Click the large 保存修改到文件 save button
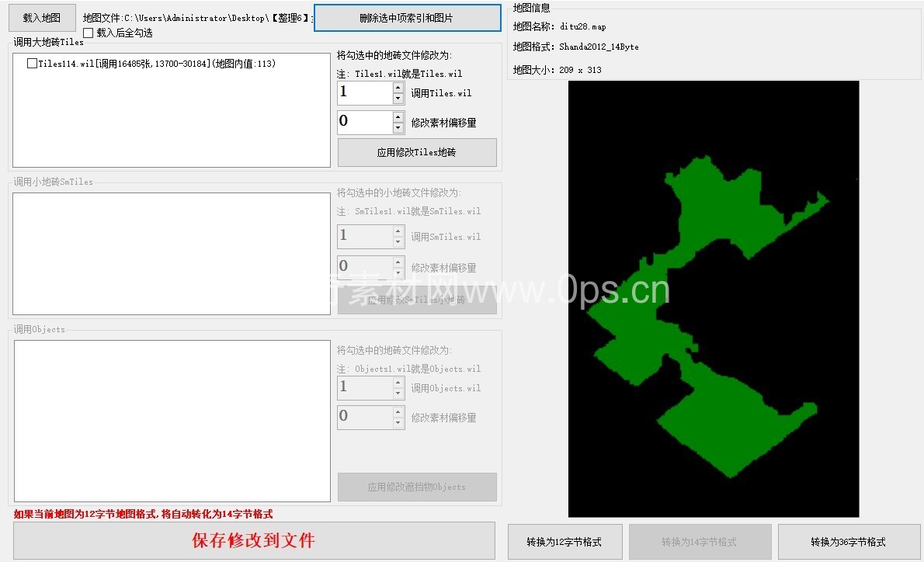Image resolution: width=924 pixels, height=562 pixels. [x=254, y=540]
